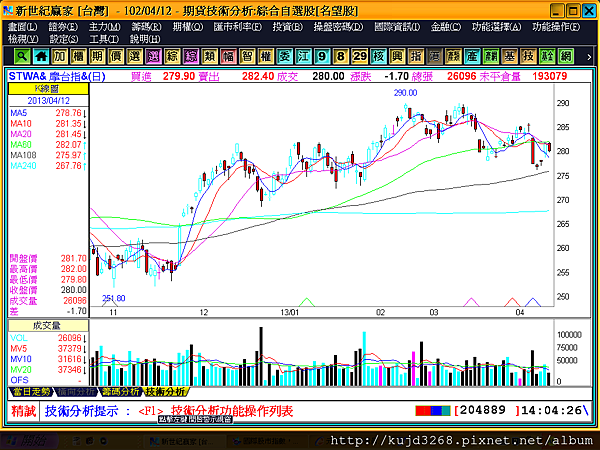
Task: Click the MV5 37379 row
Action: (48, 349)
